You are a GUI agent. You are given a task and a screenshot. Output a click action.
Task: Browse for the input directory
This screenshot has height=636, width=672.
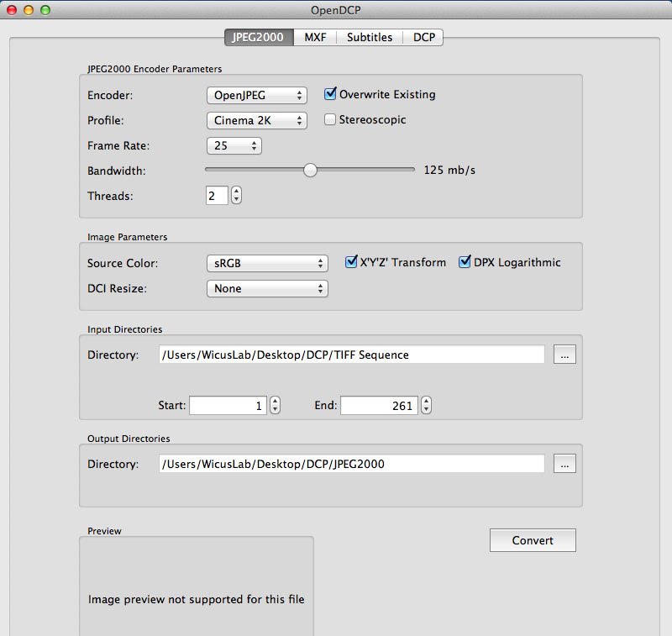(x=564, y=355)
